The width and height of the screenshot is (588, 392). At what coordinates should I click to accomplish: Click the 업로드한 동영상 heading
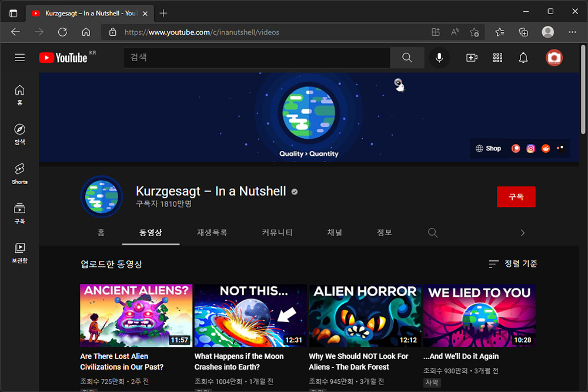111,264
